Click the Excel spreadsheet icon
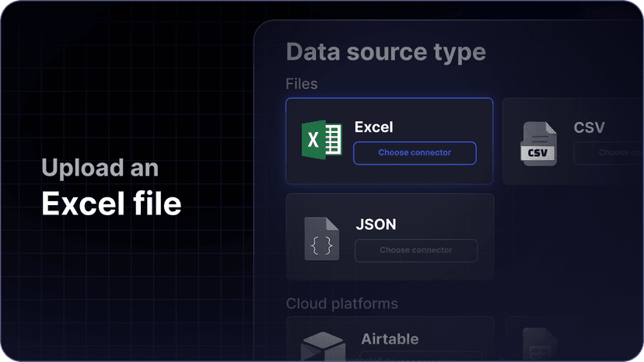The height and width of the screenshot is (362, 644). pyautogui.click(x=322, y=140)
